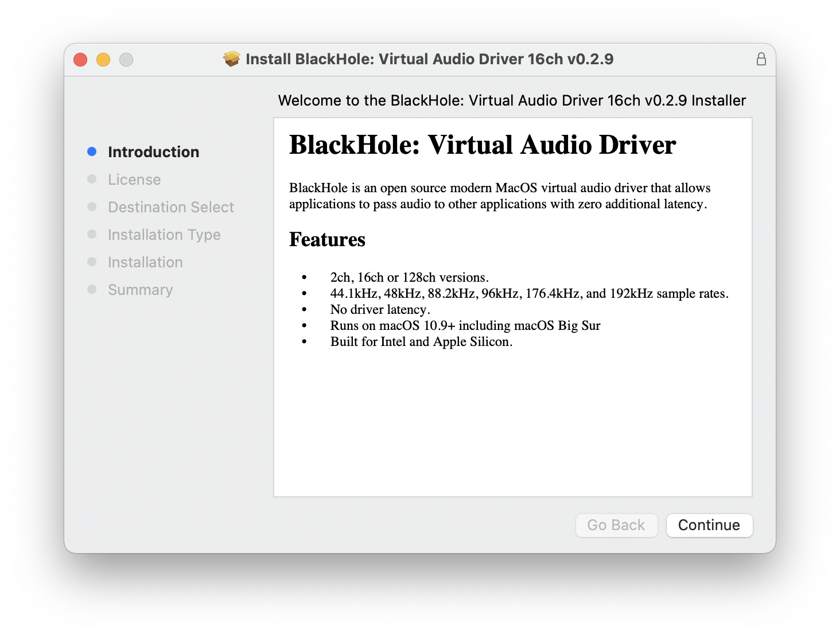
Task: Click the installer package icon in title
Action: (x=232, y=59)
